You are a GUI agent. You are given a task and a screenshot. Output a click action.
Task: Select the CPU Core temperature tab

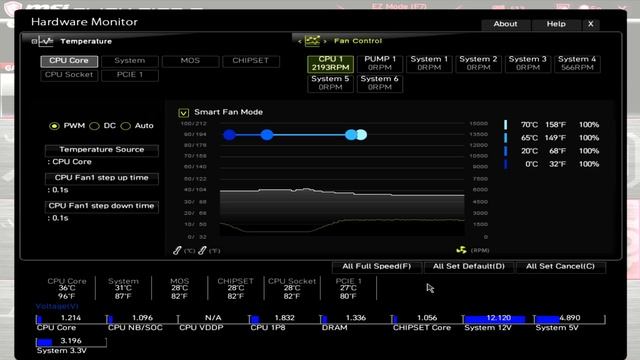pyautogui.click(x=69, y=61)
